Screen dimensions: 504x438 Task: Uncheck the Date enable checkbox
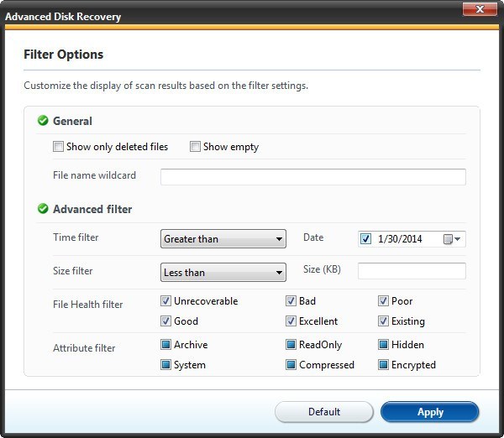click(365, 239)
